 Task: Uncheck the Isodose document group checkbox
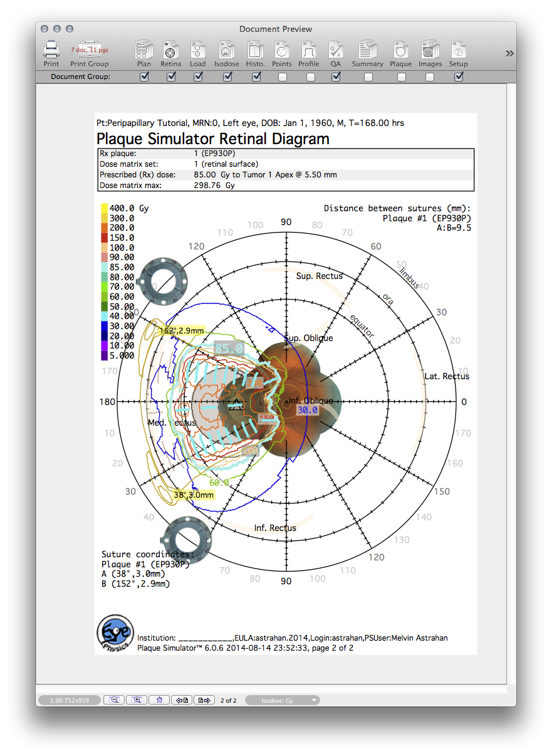[227, 77]
